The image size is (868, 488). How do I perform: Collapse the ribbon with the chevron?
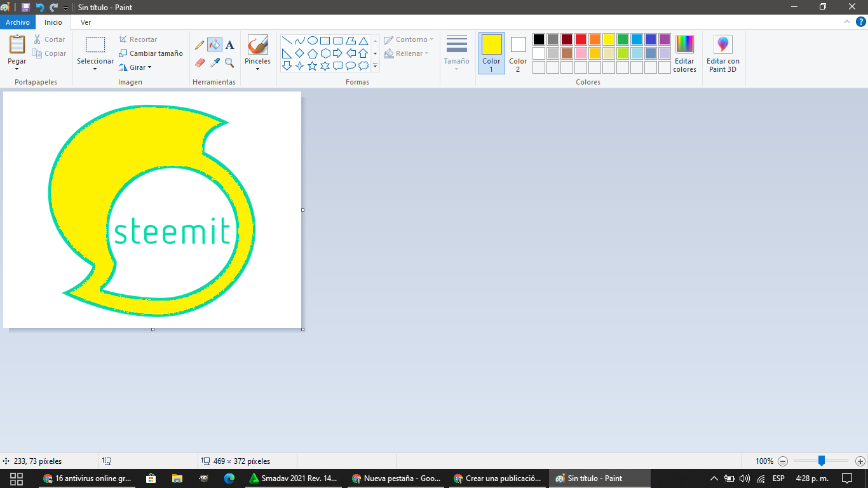point(846,22)
